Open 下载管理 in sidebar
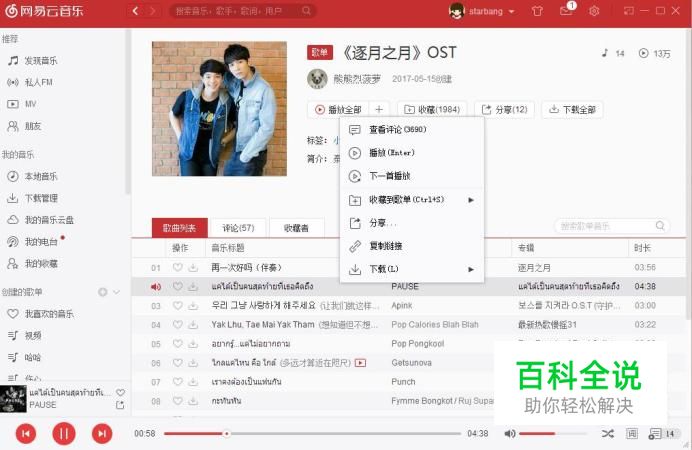 pyautogui.click(x=33, y=198)
